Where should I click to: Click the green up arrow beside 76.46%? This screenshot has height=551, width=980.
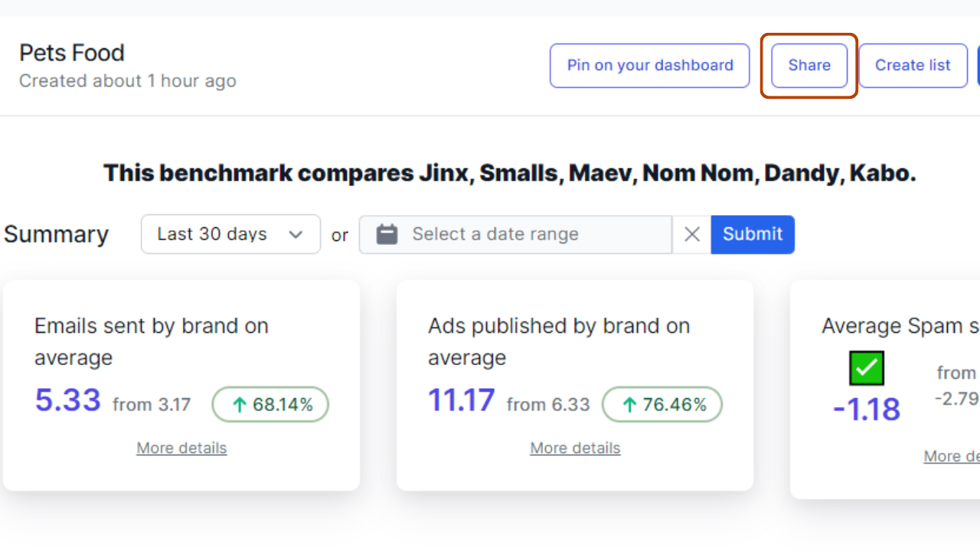click(x=629, y=406)
